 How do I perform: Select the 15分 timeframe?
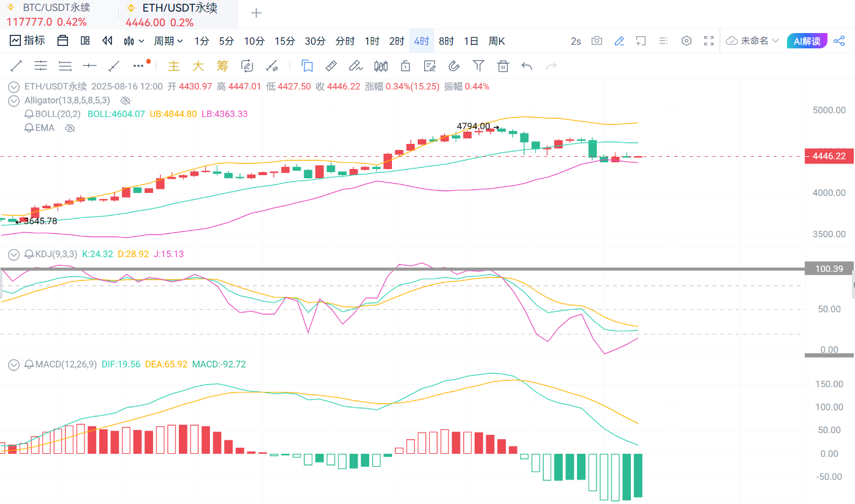point(285,41)
